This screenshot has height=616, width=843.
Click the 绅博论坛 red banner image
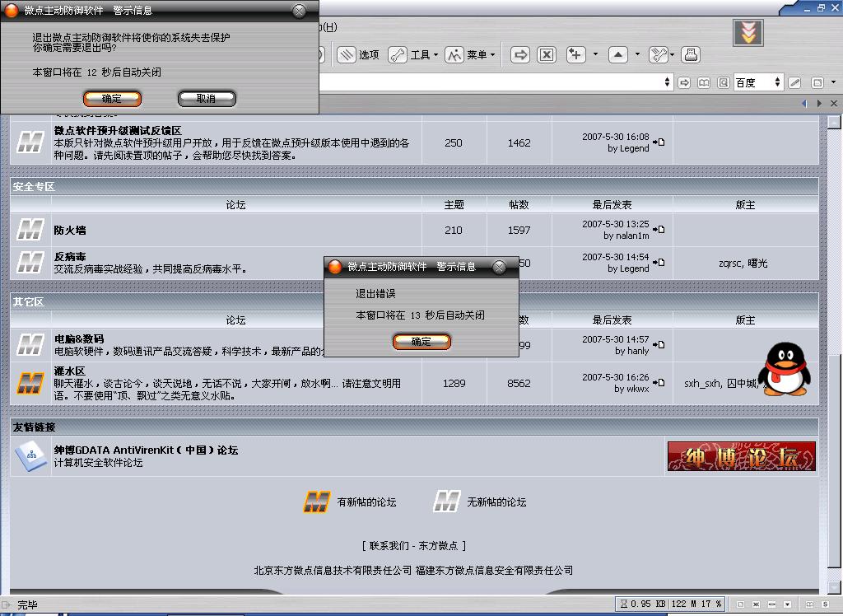[742, 456]
